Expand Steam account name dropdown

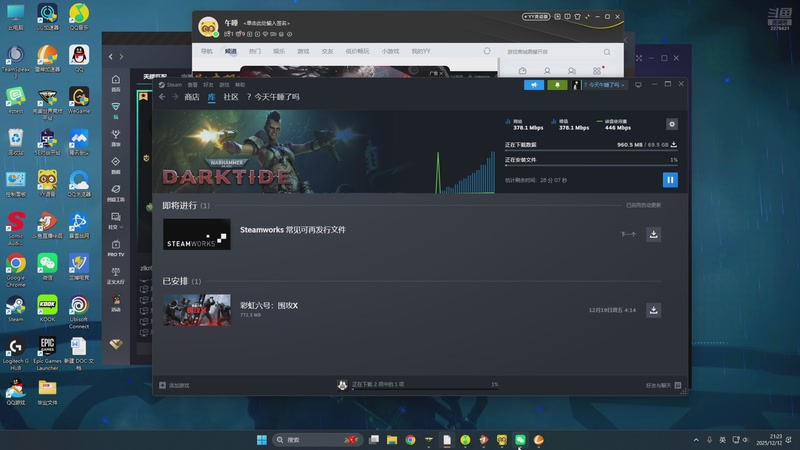point(604,85)
